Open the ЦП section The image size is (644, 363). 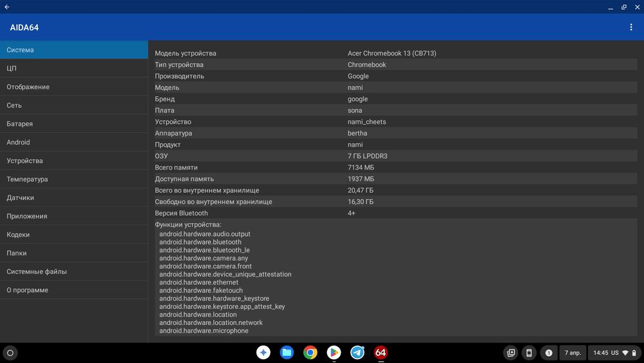click(74, 68)
